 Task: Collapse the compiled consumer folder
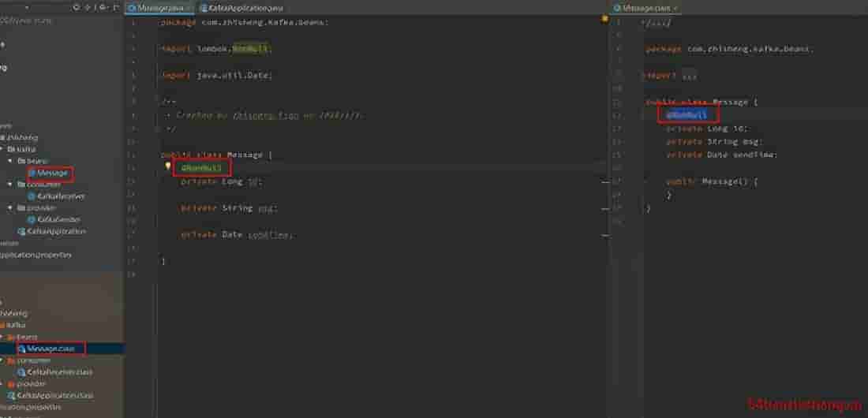pyautogui.click(x=2, y=360)
